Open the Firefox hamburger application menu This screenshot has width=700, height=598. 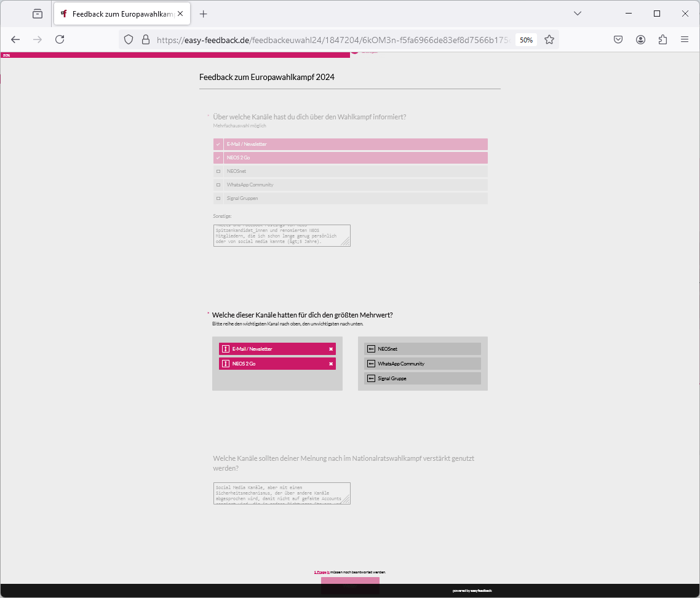[685, 39]
